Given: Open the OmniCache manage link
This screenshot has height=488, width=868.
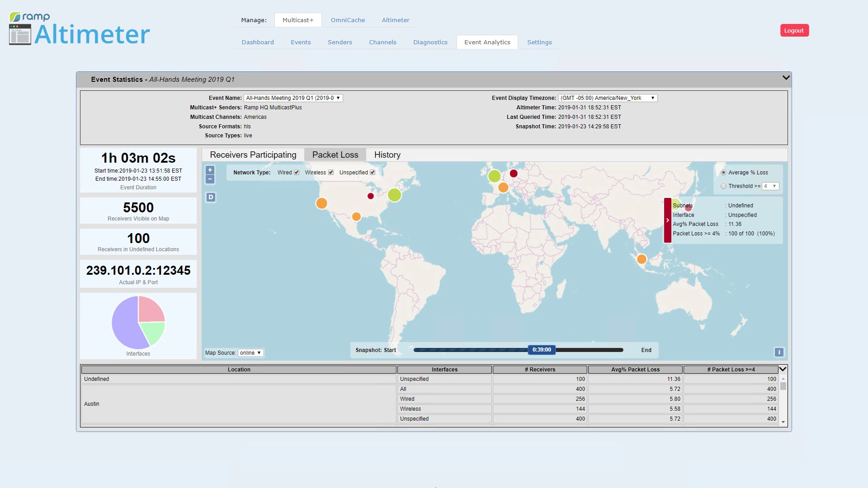Looking at the screenshot, I should [348, 20].
